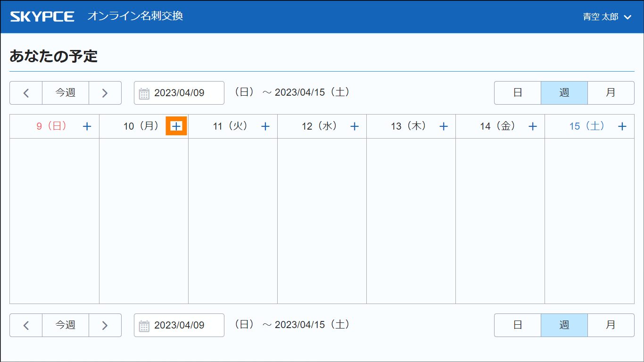Create event on Wednesday the 12th
Screen dimensions: 644x362
[x=355, y=126]
